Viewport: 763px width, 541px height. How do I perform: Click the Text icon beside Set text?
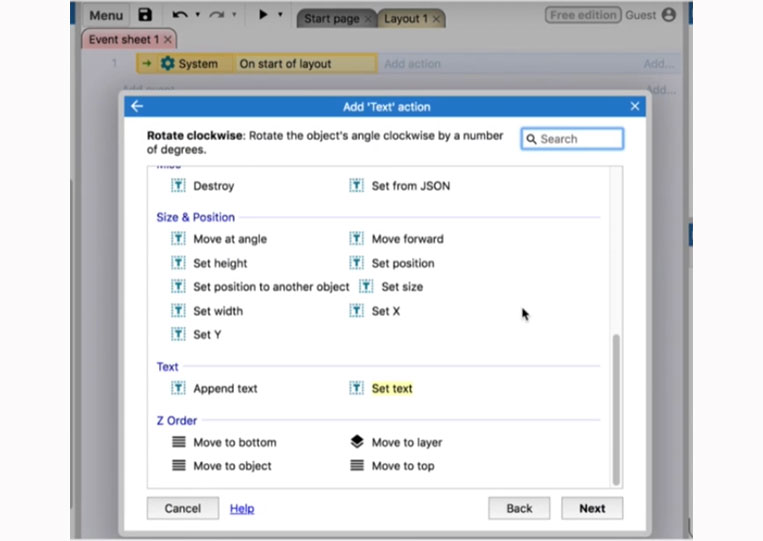pyautogui.click(x=356, y=388)
